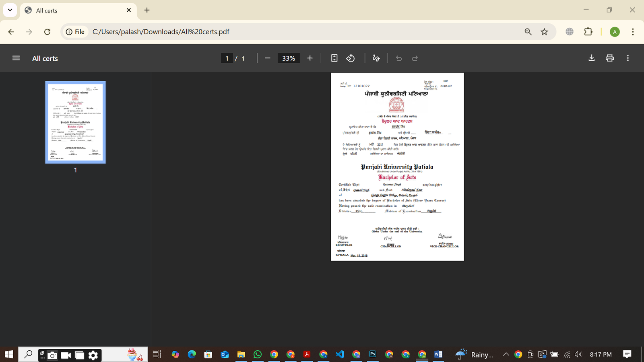Image resolution: width=644 pixels, height=362 pixels.
Task: Click the certificate page in the viewer
Action: point(397,167)
